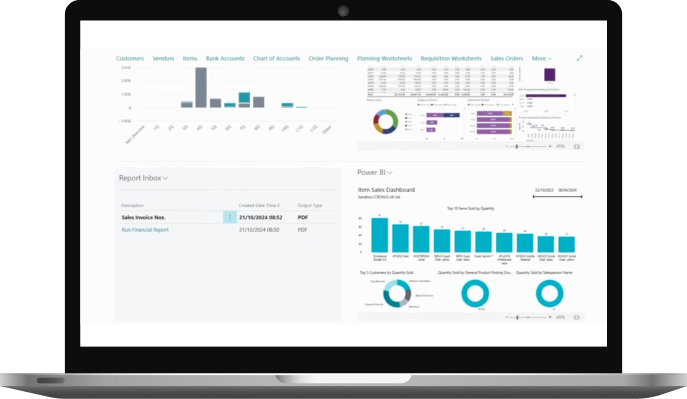This screenshot has width=687, height=399.
Task: Click the zoom slider handle in Item Sales Dashboard
Action: (517, 317)
